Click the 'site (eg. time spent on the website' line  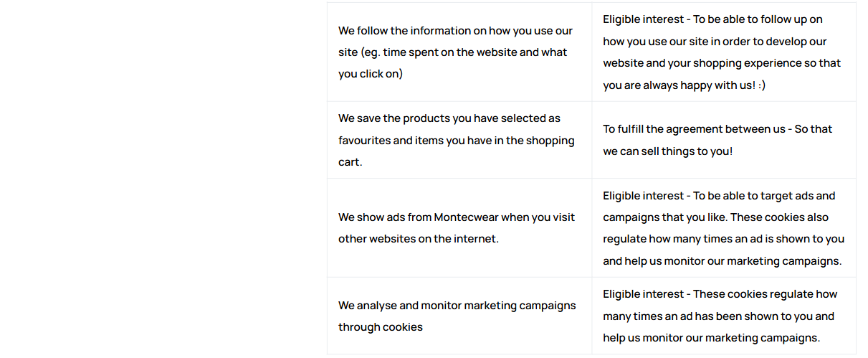452,52
